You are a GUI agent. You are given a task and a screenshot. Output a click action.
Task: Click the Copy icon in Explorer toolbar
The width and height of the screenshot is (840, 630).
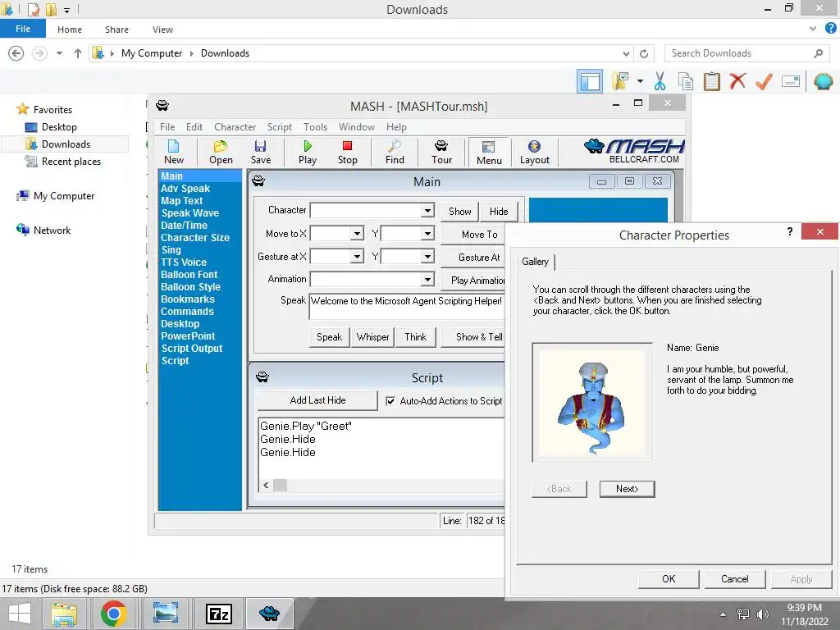click(685, 81)
